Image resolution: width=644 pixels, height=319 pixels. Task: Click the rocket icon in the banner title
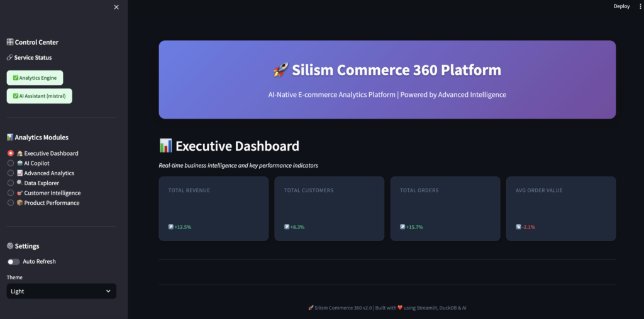point(280,70)
